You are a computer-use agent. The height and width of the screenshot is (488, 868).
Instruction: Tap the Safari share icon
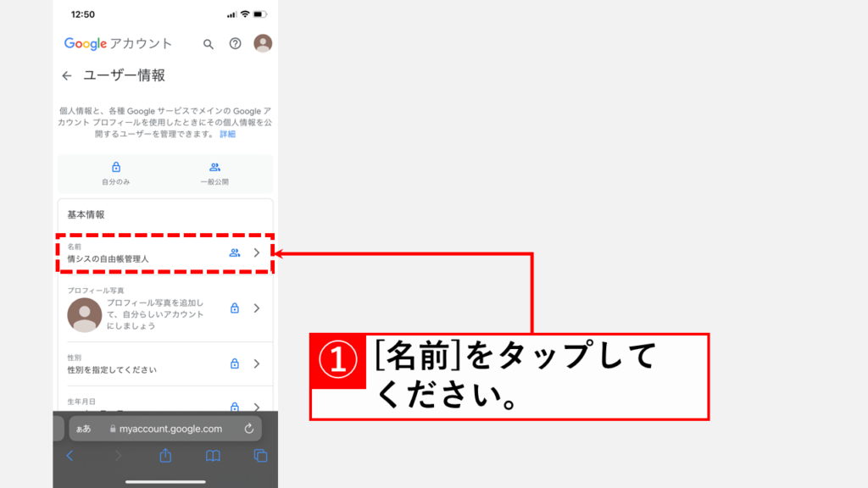pos(165,456)
